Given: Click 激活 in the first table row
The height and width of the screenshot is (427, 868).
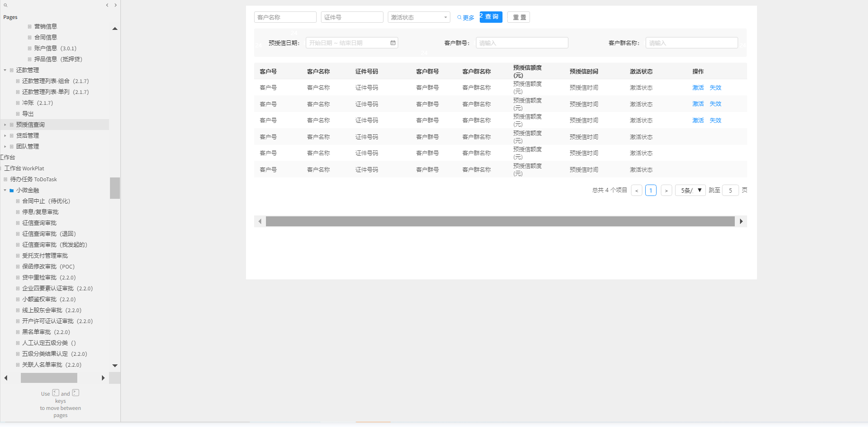Looking at the screenshot, I should [698, 88].
